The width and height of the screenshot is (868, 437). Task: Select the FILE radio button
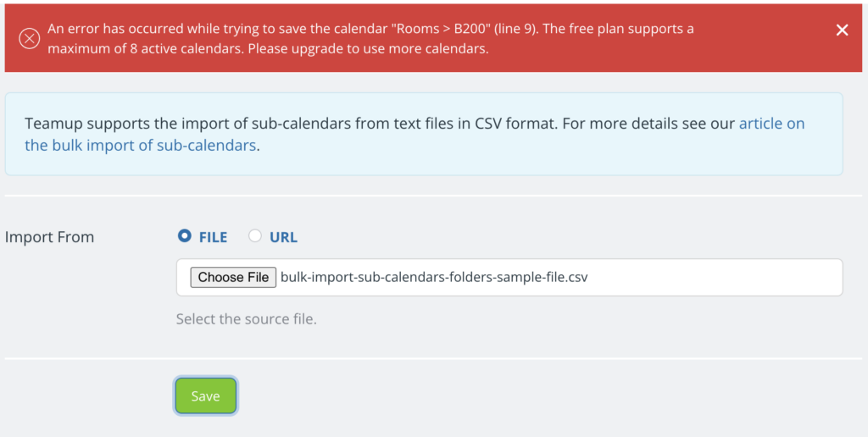pyautogui.click(x=184, y=236)
